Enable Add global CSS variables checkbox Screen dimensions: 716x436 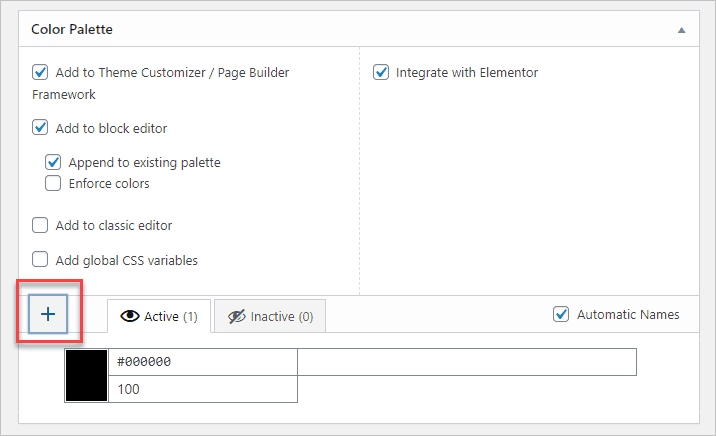pyautogui.click(x=41, y=260)
